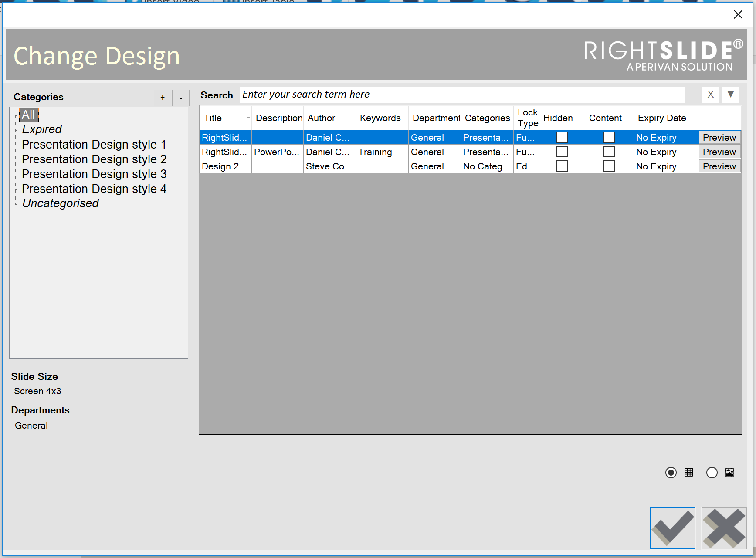Click Screen 4x3 slide size
756x558 pixels.
[37, 391]
